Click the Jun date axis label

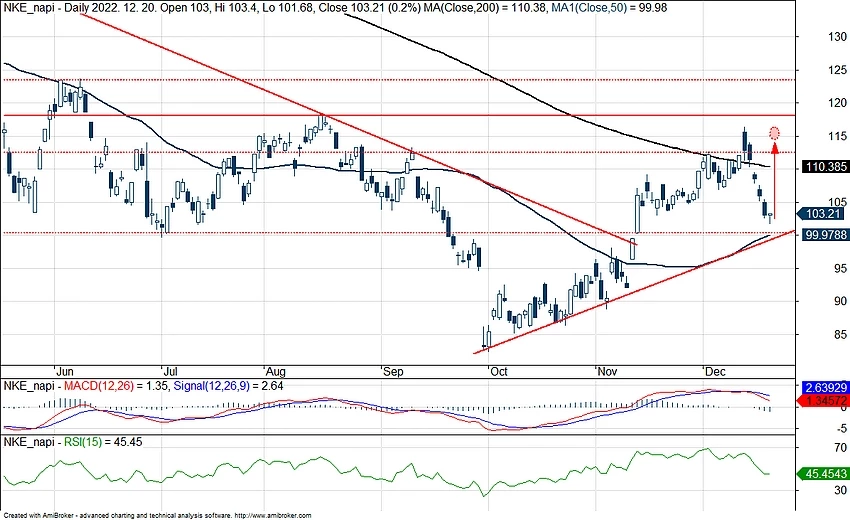tap(65, 372)
